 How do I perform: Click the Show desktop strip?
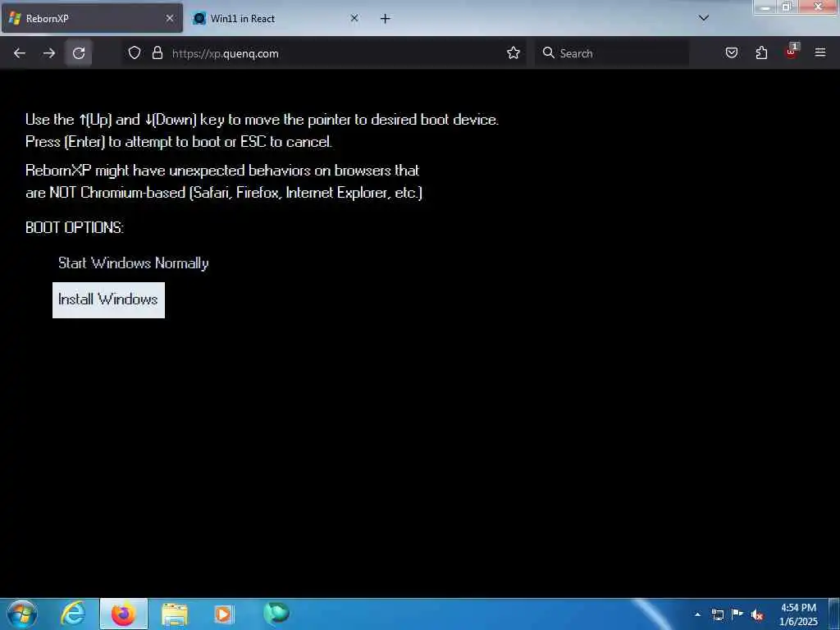click(834, 614)
